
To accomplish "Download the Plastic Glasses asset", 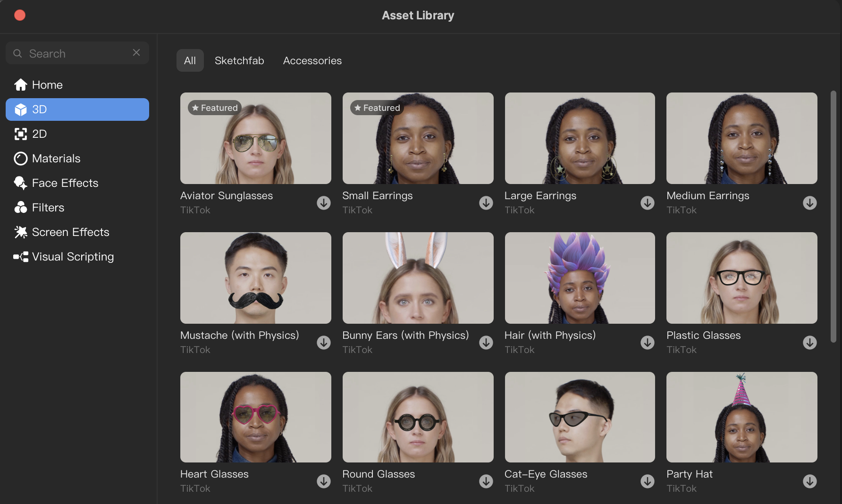I will point(809,343).
